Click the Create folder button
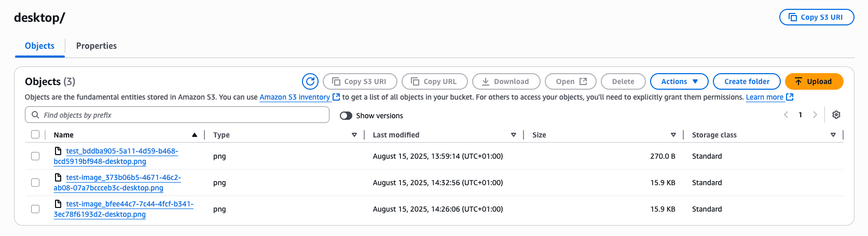Viewport: 868px width, 236px height. pyautogui.click(x=747, y=81)
